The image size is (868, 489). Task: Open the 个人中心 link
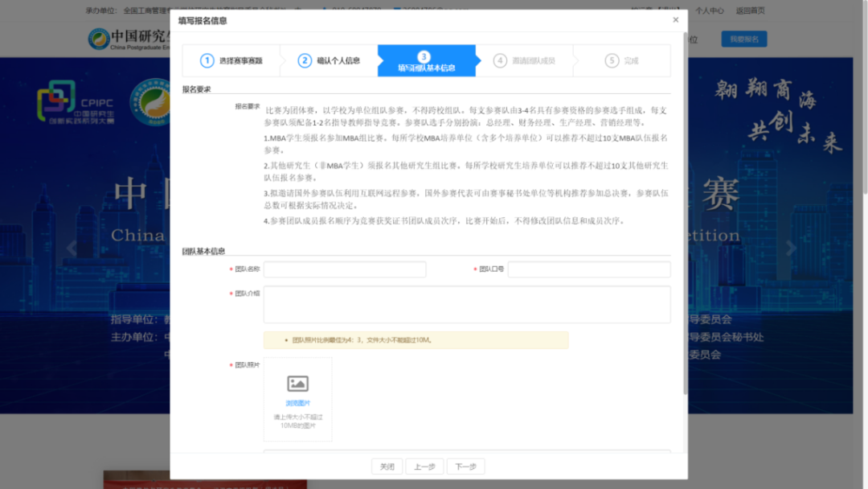[x=710, y=10]
